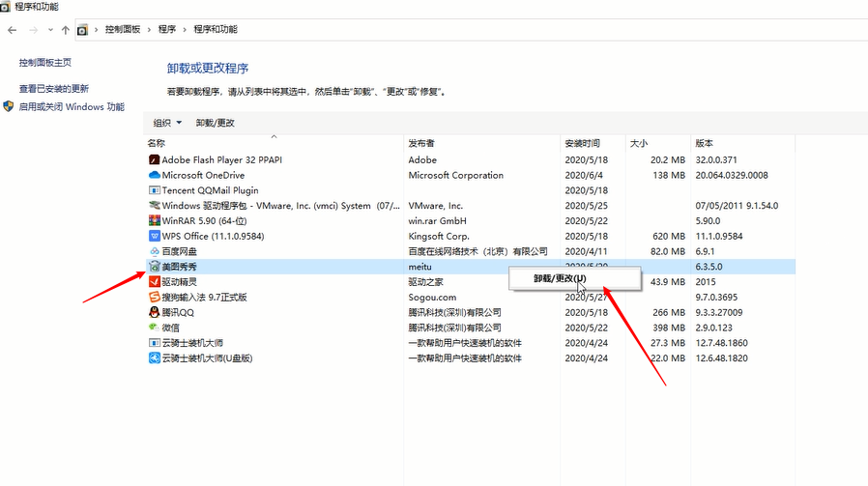Image resolution: width=868 pixels, height=486 pixels.
Task: Open recent locations dropdown arrow
Action: click(50, 30)
